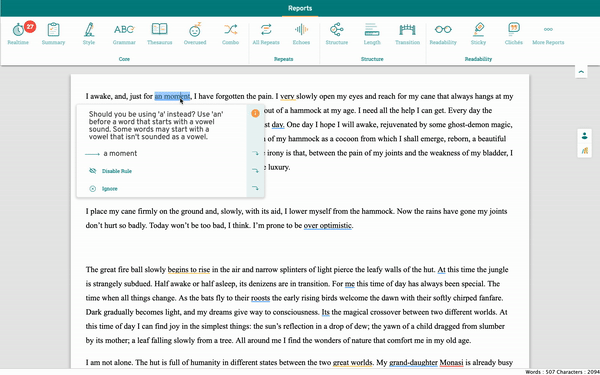Click underlined phrase 'great worlds'

coord(352,362)
